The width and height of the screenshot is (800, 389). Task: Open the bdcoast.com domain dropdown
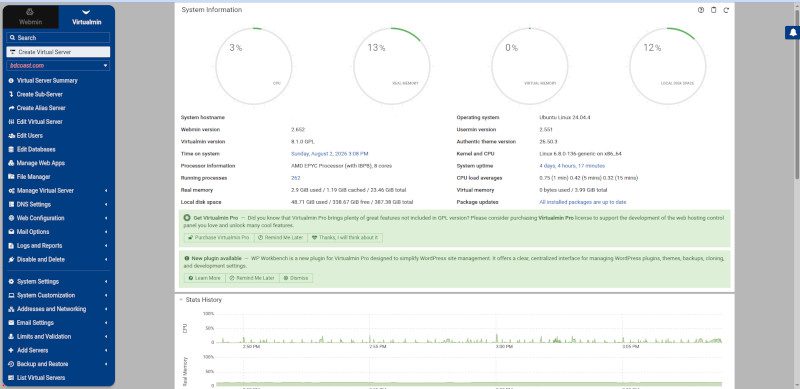click(x=58, y=65)
